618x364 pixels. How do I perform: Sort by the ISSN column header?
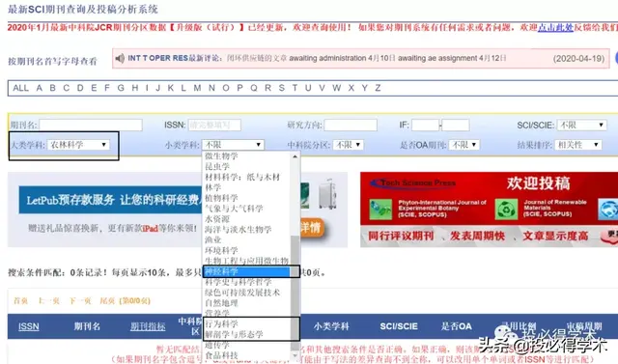tap(29, 326)
